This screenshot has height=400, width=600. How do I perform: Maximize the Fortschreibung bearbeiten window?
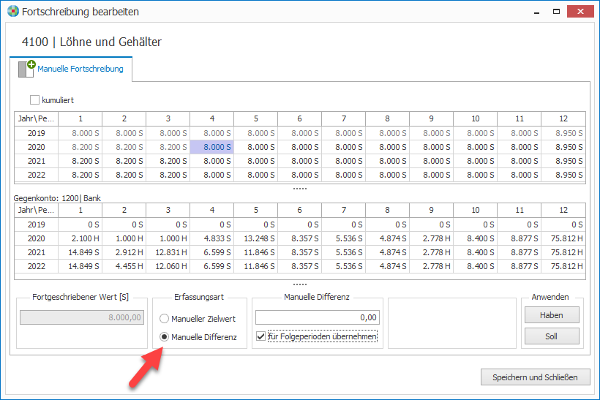pyautogui.click(x=556, y=12)
